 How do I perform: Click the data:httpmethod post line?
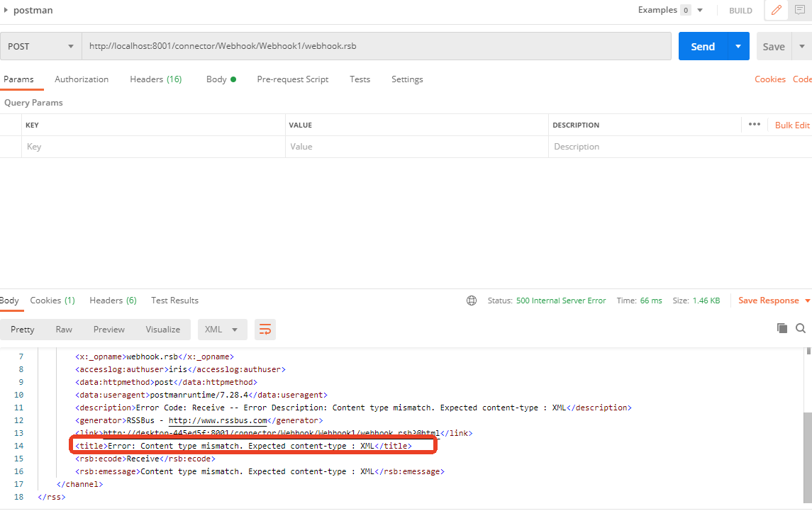point(166,382)
